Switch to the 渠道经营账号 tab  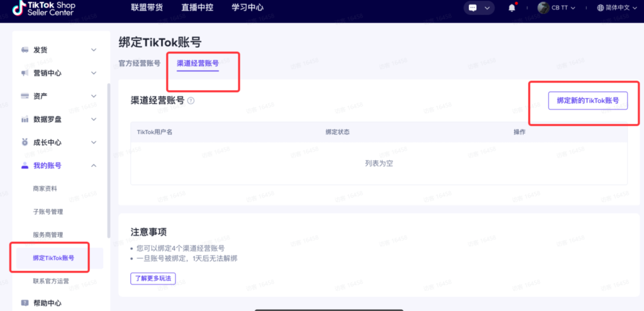[x=197, y=64]
